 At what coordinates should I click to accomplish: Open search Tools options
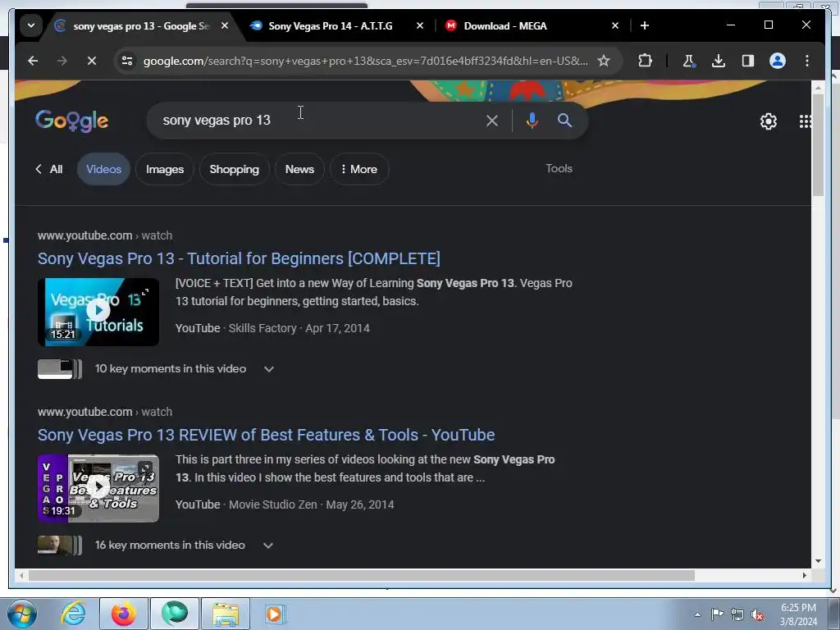[559, 169]
